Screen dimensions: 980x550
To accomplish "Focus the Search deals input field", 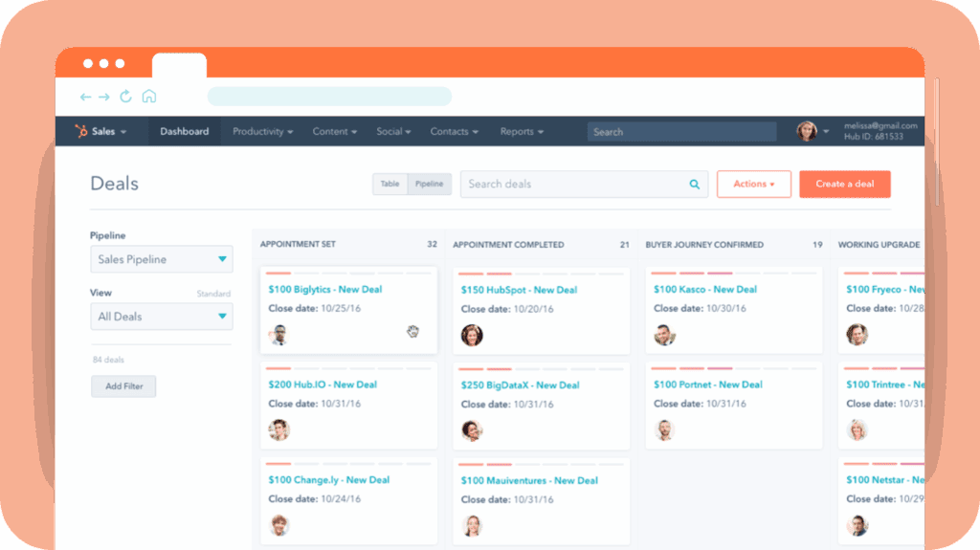I will (574, 185).
